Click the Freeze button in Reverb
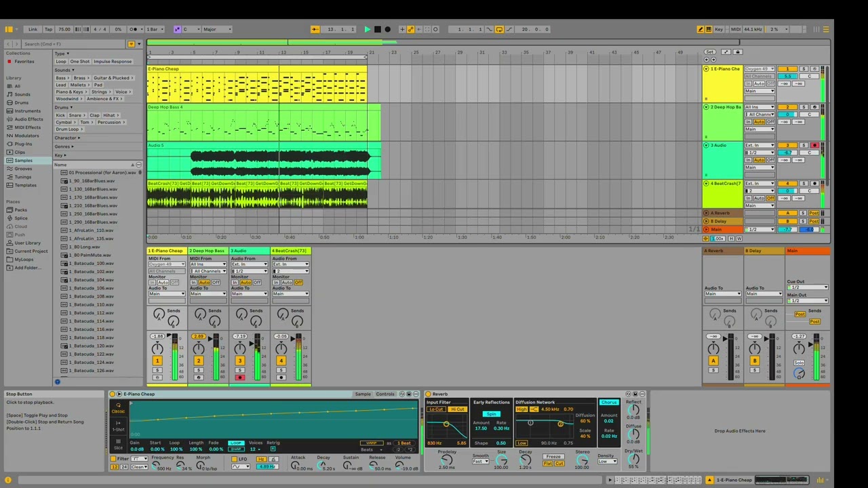 click(x=553, y=457)
